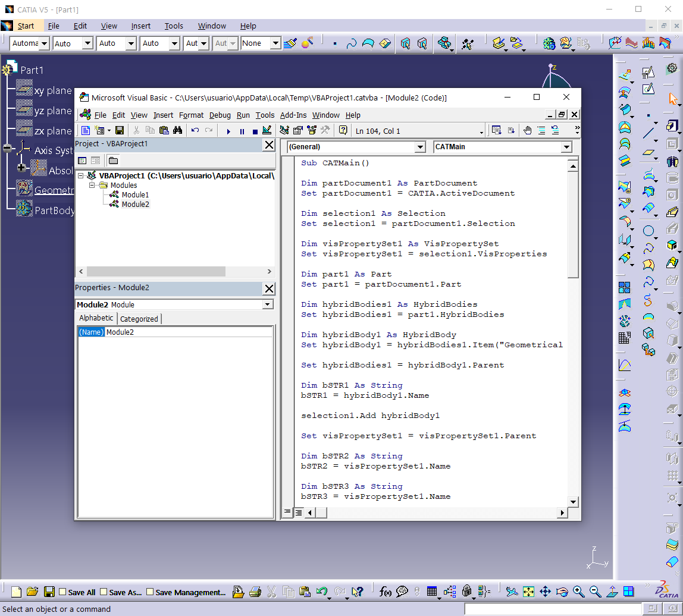This screenshot has height=616, width=683.
Task: Click the (Name) Module2 property field
Action: tap(175, 332)
